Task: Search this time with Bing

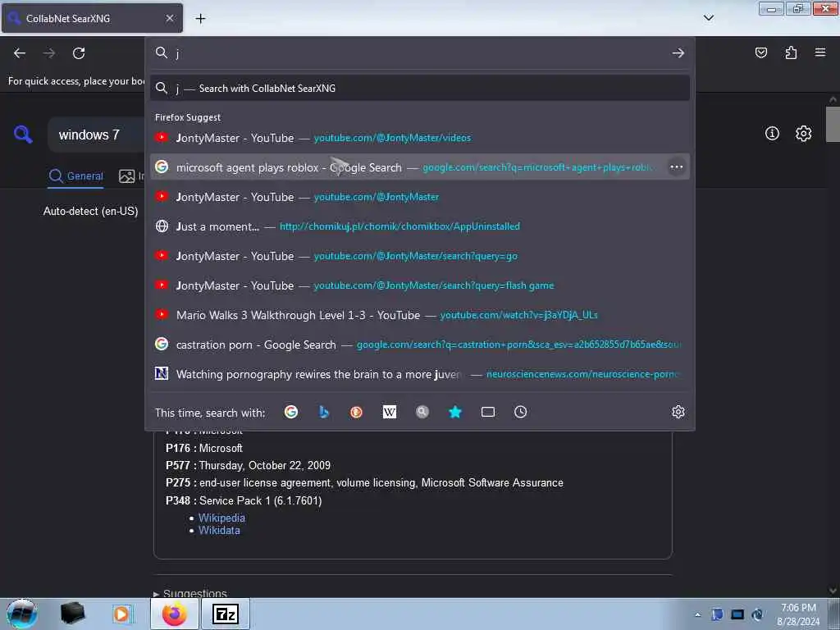Action: tap(323, 412)
